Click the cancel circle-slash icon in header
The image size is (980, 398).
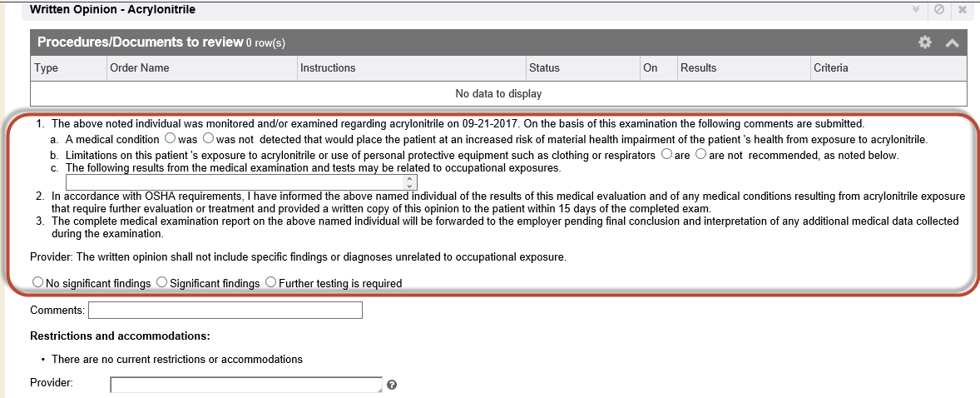coord(939,9)
